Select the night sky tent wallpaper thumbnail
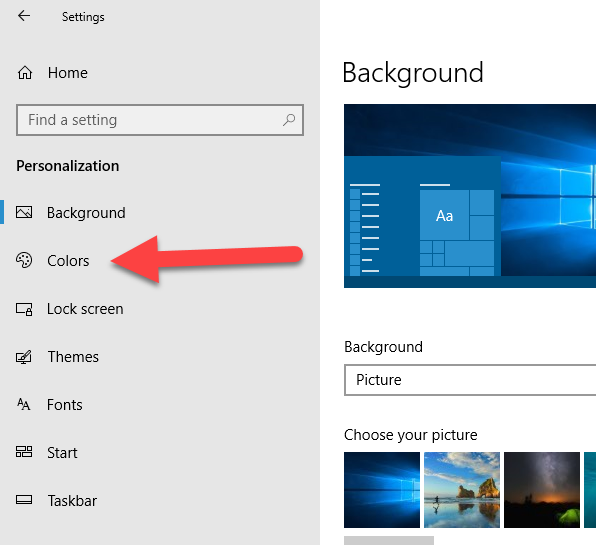 [x=542, y=490]
